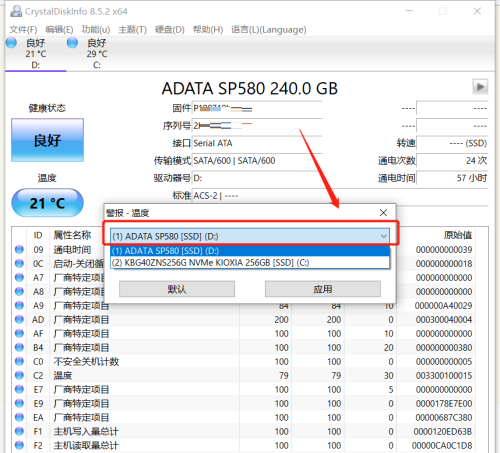This screenshot has width=500, height=453.
Task: Click status dot for attribute A8
Action: 19,291
